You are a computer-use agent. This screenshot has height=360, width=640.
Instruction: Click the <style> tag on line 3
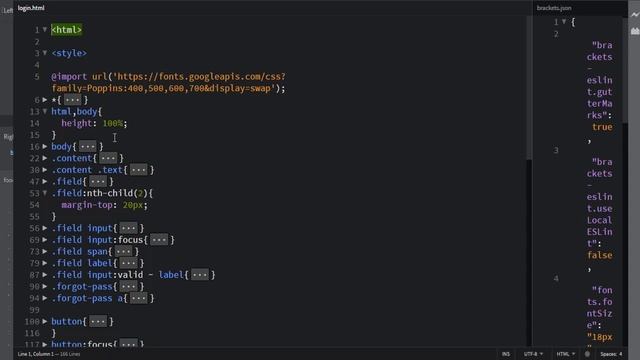tap(69, 53)
